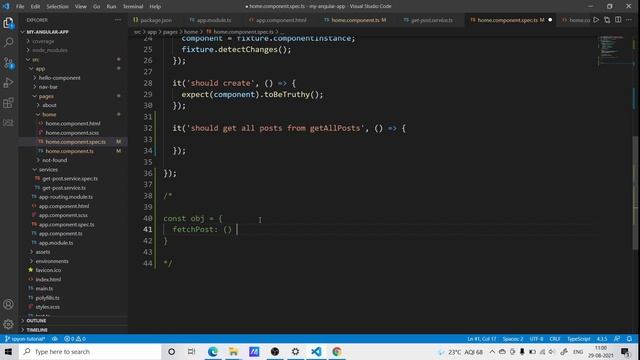640x360 pixels.
Task: Expand the OUTLINE section
Action: pos(36,321)
